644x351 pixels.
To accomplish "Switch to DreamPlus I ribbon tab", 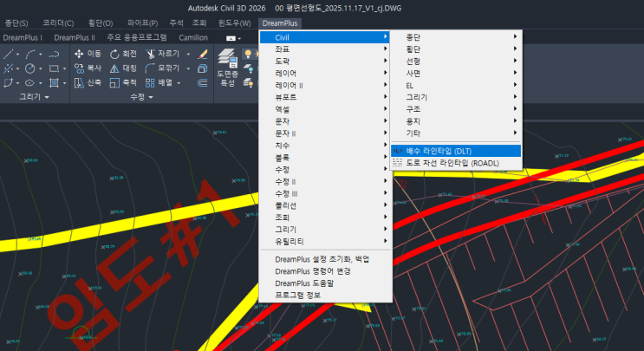I will pos(23,37).
